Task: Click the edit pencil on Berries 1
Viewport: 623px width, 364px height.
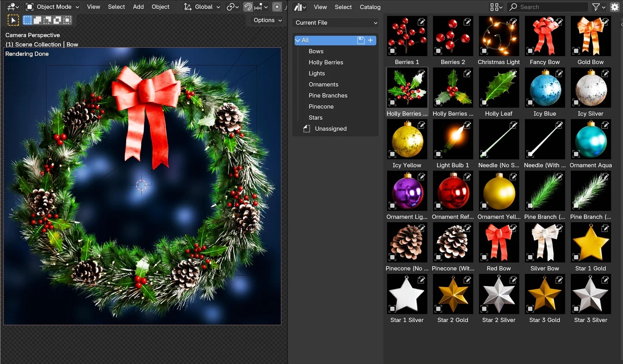Action: click(421, 22)
